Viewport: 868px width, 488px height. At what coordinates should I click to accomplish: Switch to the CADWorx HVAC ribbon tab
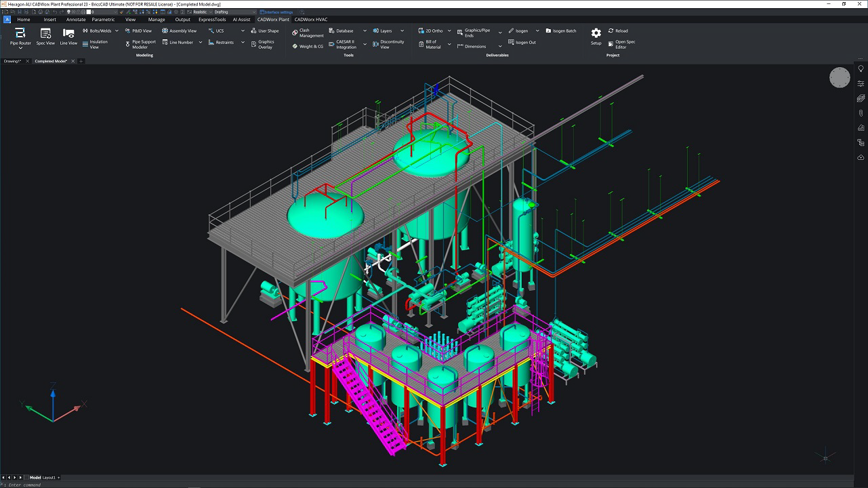point(310,20)
